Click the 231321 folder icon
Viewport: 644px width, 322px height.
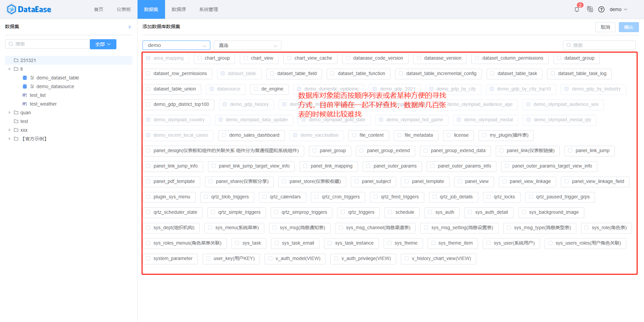(x=16, y=60)
